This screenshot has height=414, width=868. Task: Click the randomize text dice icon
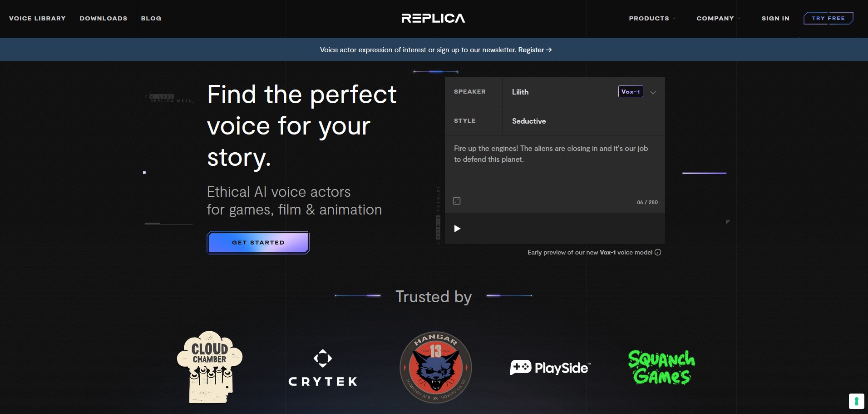coord(457,201)
